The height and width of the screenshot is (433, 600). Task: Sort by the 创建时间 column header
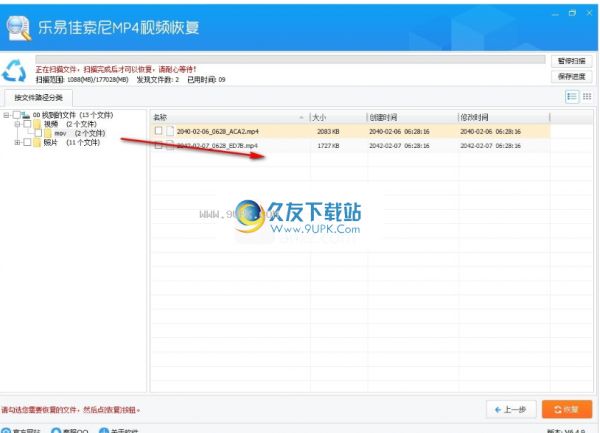[412, 117]
